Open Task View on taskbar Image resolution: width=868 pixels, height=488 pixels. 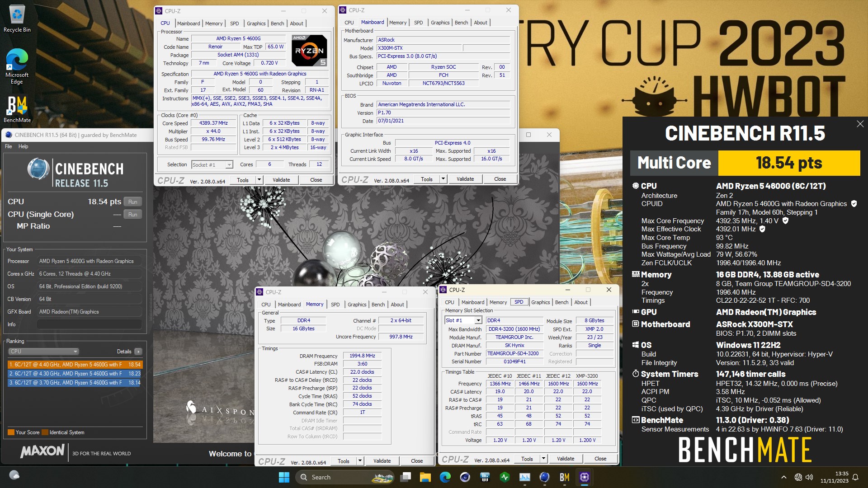tap(406, 477)
